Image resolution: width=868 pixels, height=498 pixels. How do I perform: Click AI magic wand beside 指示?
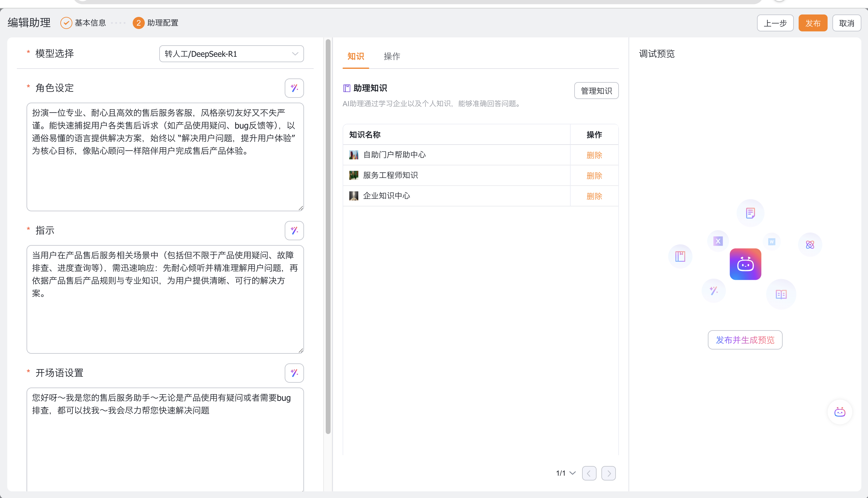coord(294,231)
